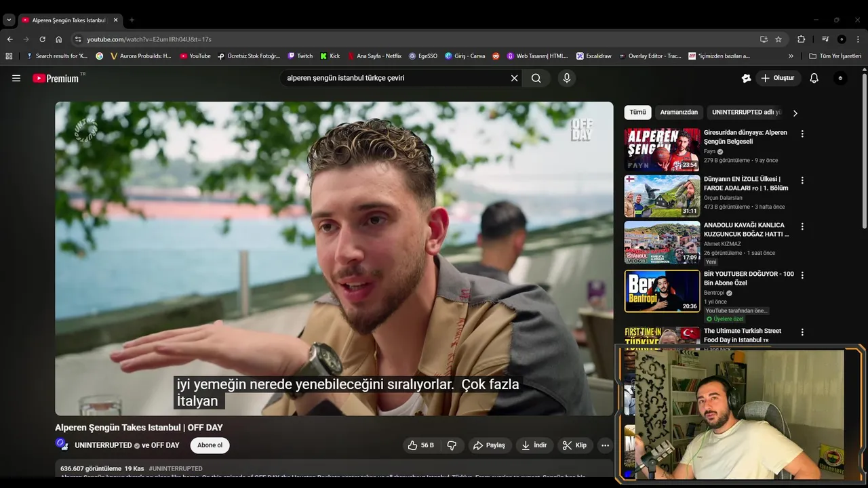Open browser extensions puzzle icon
This screenshot has height=488, width=868.
[801, 39]
